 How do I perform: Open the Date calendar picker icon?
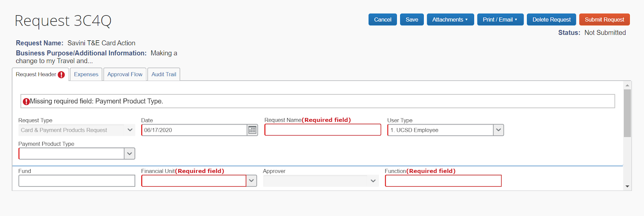[252, 130]
